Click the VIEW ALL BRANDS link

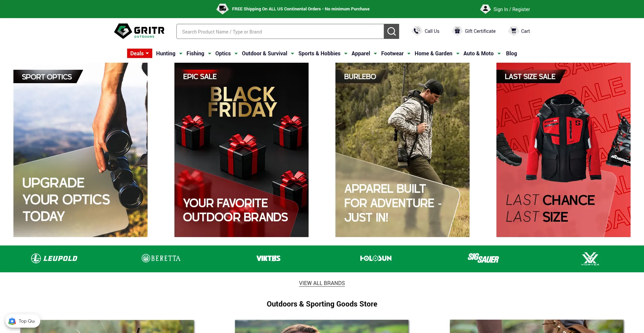pyautogui.click(x=322, y=283)
